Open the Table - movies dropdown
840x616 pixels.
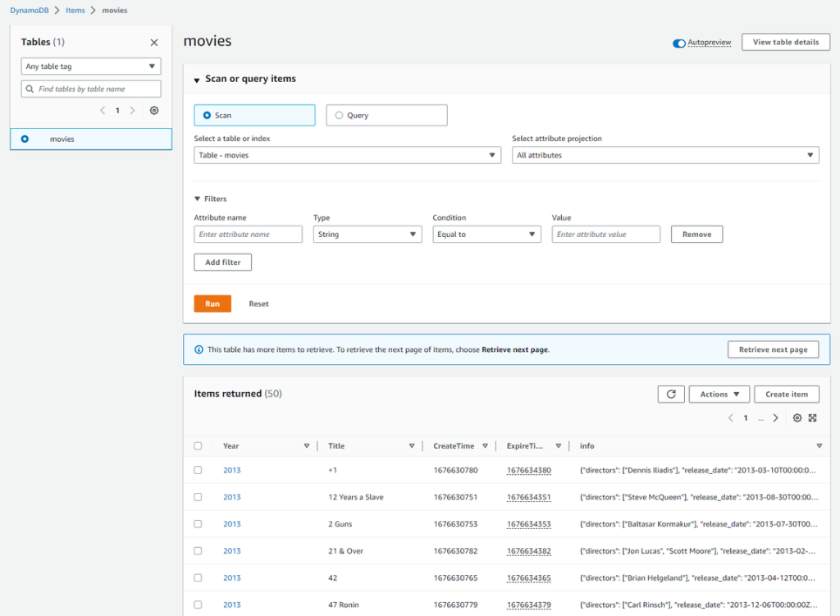347,155
